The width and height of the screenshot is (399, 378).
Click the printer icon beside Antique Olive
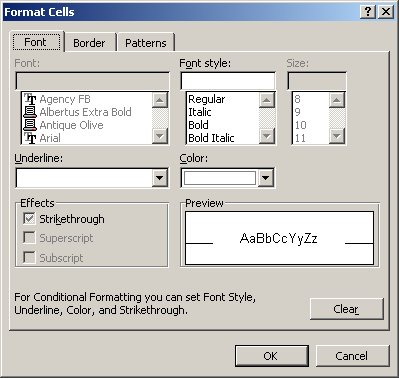click(30, 125)
